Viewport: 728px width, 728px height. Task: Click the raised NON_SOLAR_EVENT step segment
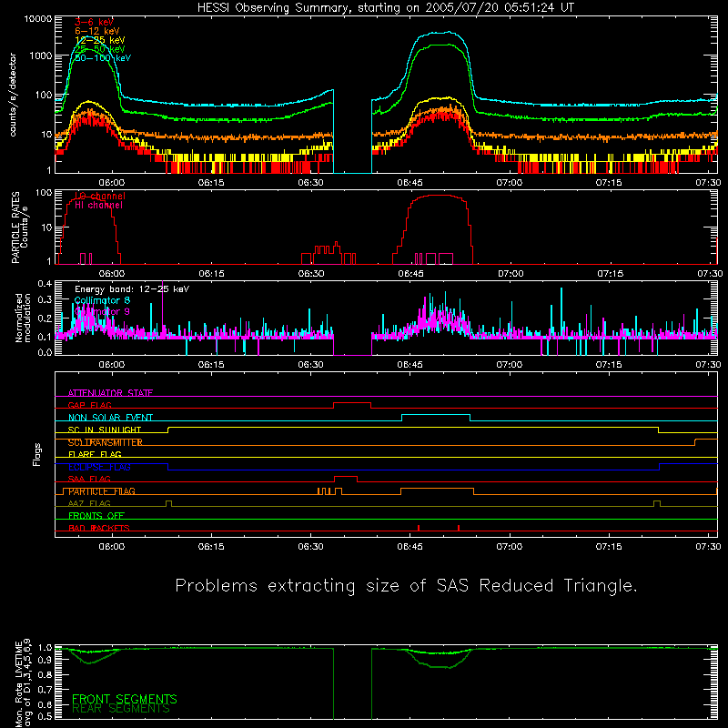pos(436,415)
